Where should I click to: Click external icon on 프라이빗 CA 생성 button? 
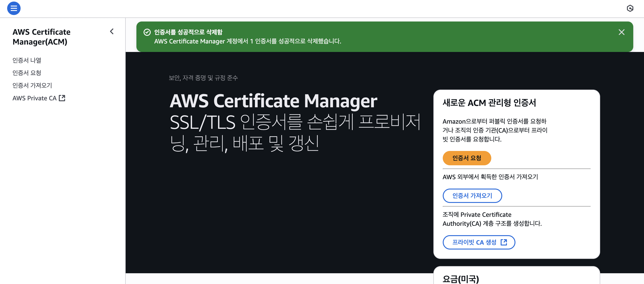pos(504,242)
